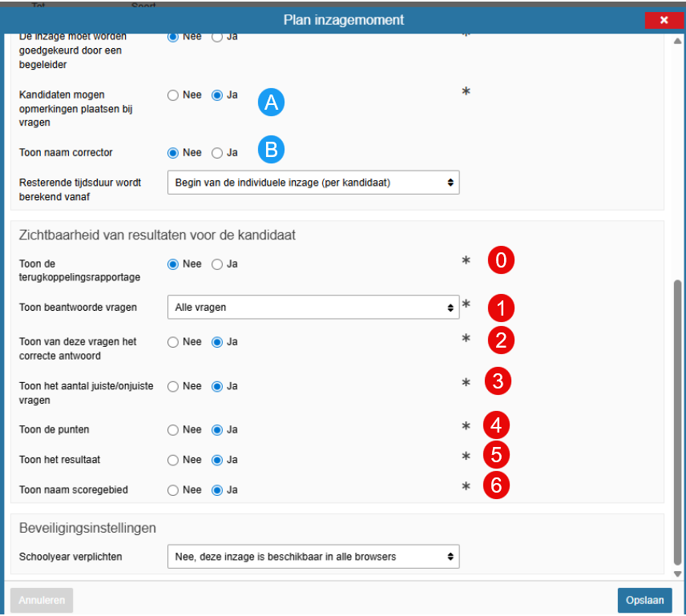
Task: Click the Toon naam scoregebied label
Action: 74,490
